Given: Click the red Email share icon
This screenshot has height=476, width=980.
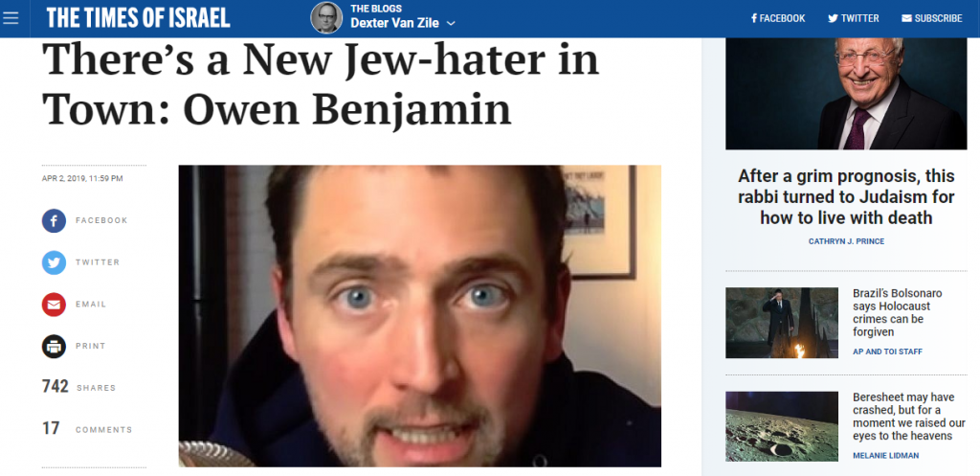Looking at the screenshot, I should coord(54,305).
